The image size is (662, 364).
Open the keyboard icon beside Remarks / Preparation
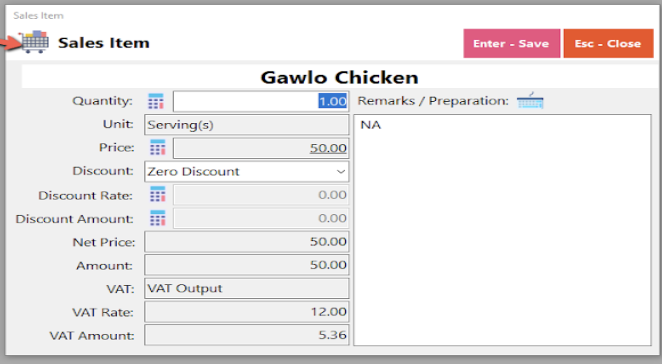point(530,101)
